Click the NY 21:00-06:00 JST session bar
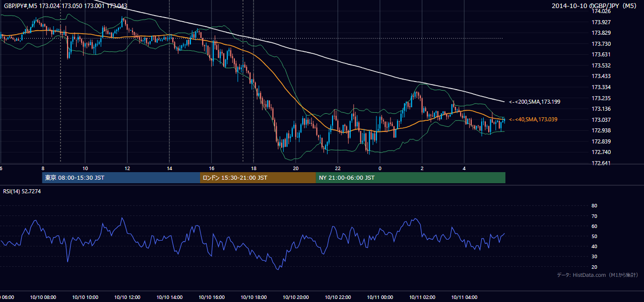 411,178
